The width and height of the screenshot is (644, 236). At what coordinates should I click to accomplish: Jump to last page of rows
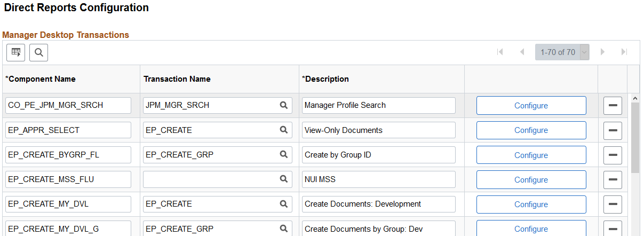(x=624, y=52)
